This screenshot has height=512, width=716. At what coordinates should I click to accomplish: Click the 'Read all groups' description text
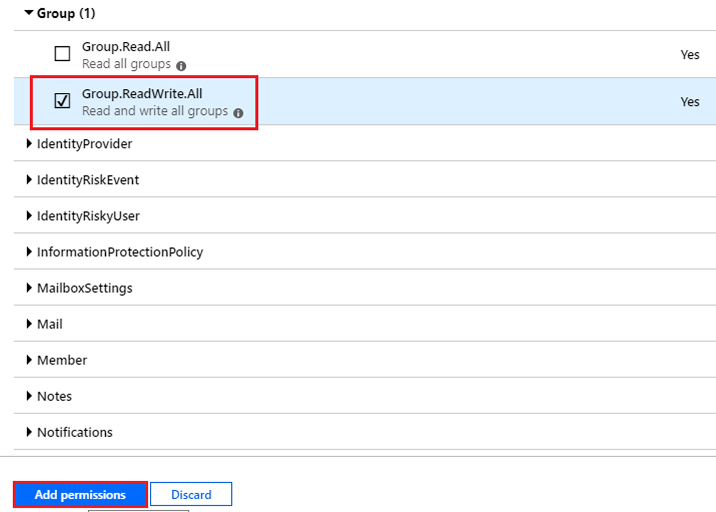(126, 64)
